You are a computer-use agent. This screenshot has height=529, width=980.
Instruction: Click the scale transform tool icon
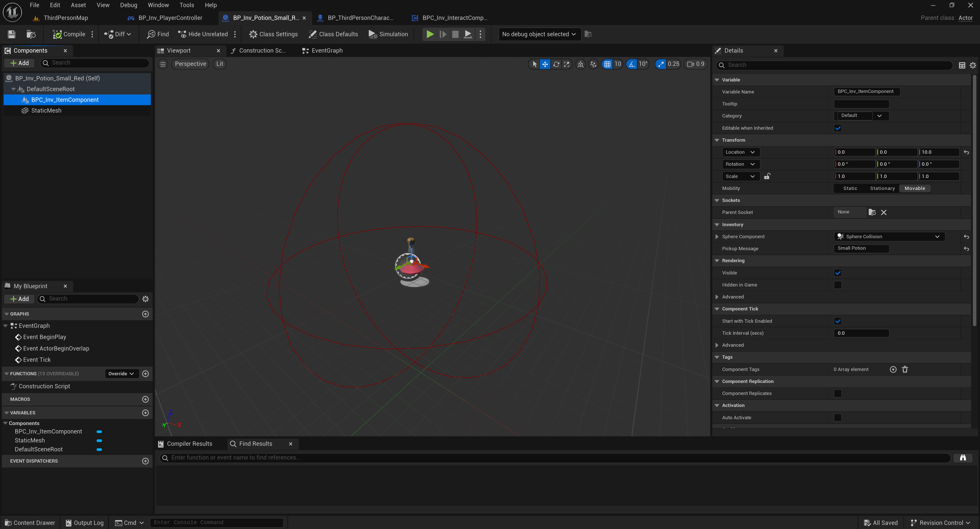[567, 64]
